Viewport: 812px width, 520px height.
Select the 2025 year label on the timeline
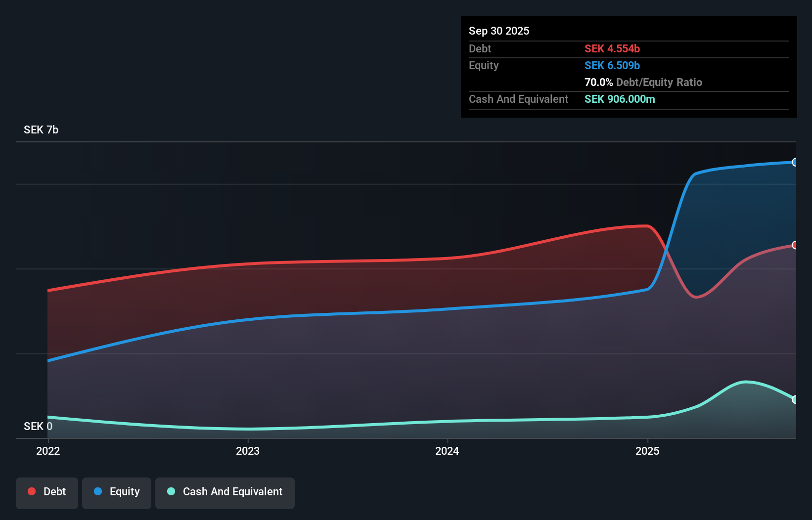pyautogui.click(x=648, y=451)
